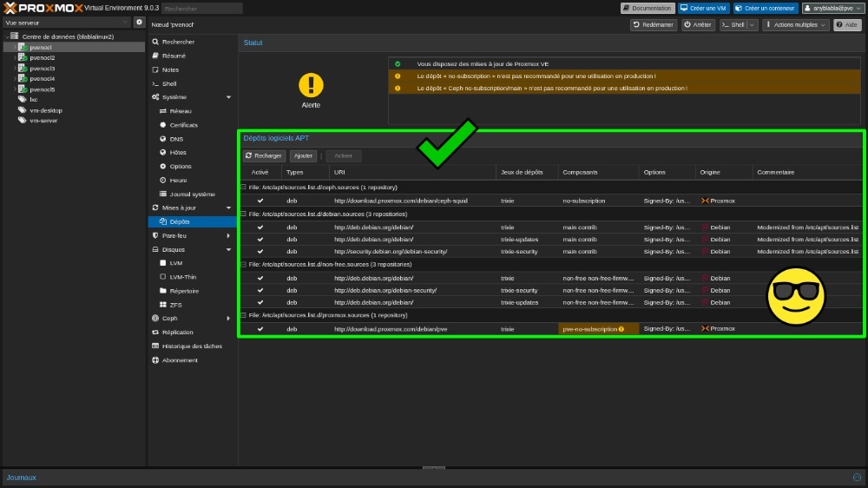Go to the Certificats section

[x=183, y=125]
